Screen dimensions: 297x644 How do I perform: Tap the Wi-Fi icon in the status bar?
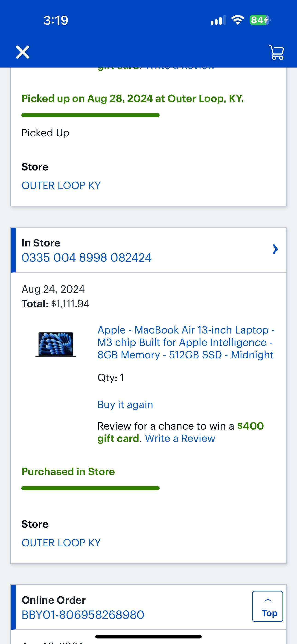[238, 20]
